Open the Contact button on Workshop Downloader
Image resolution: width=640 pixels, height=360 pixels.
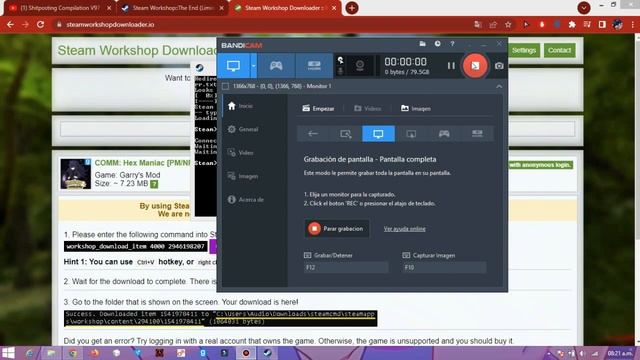[x=559, y=50]
